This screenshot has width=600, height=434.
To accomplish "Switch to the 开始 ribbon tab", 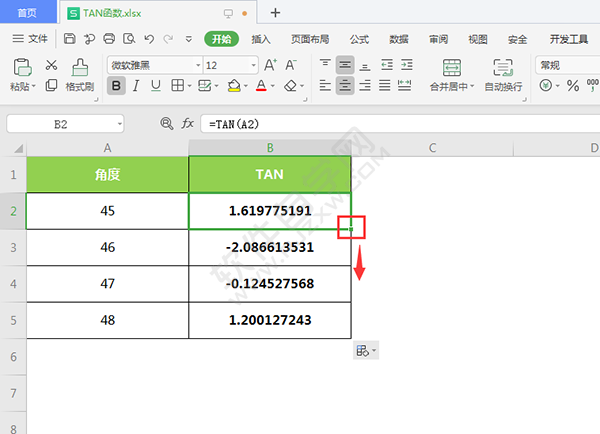I will 222,39.
